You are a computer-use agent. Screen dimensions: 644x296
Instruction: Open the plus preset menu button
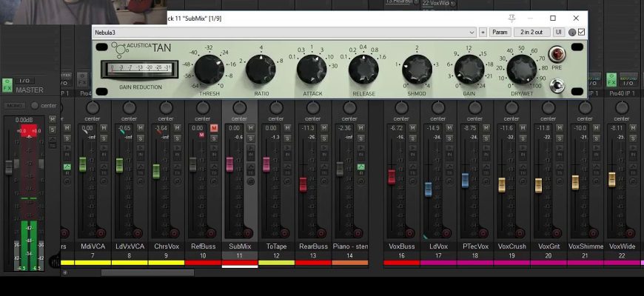point(483,32)
